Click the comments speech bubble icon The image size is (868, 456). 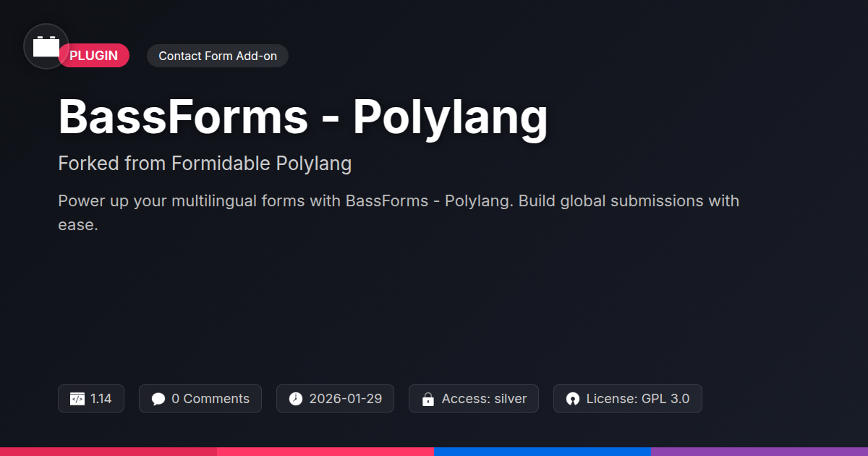[x=158, y=399]
